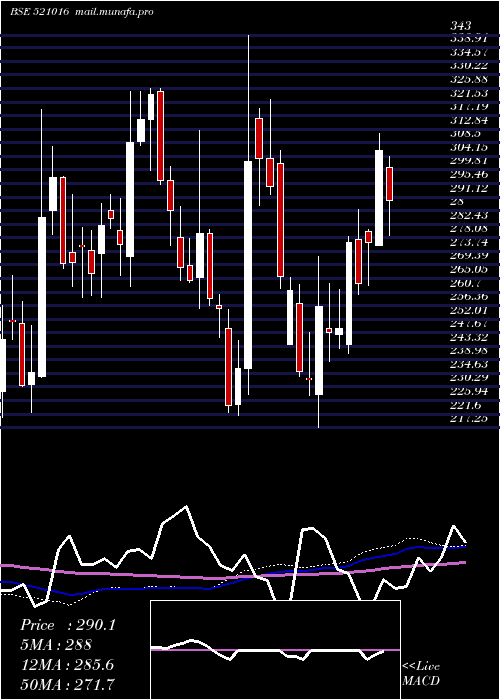Select the 256.36 price axis label
500x700 pixels.
tap(469, 296)
